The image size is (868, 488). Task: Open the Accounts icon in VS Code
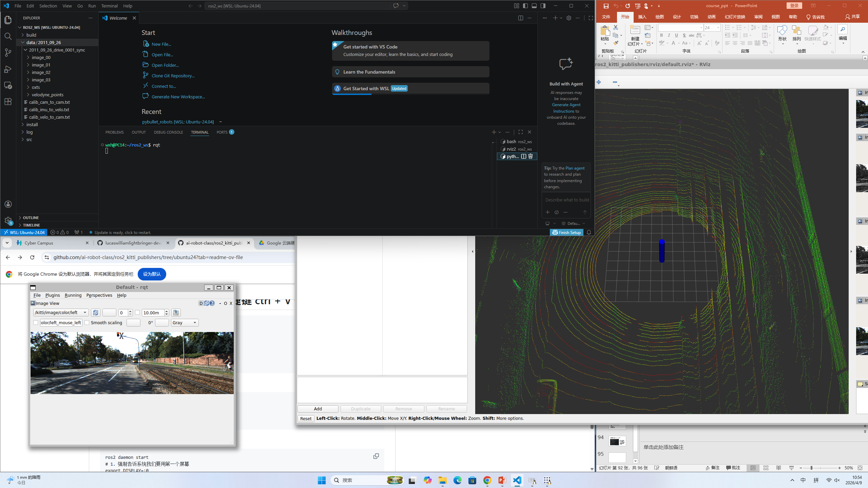point(8,204)
